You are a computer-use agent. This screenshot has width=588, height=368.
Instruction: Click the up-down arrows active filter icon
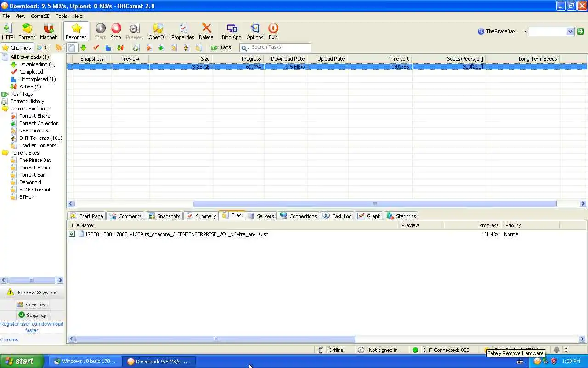coord(120,47)
